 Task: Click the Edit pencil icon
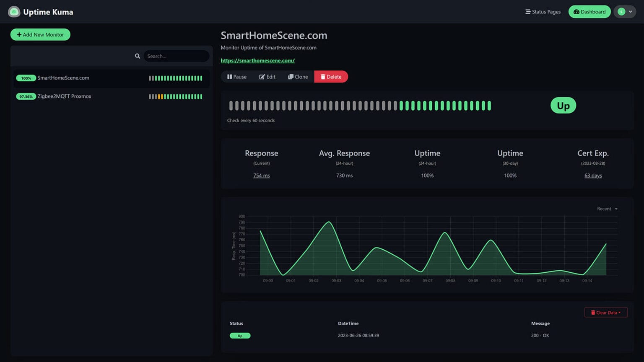pyautogui.click(x=262, y=77)
